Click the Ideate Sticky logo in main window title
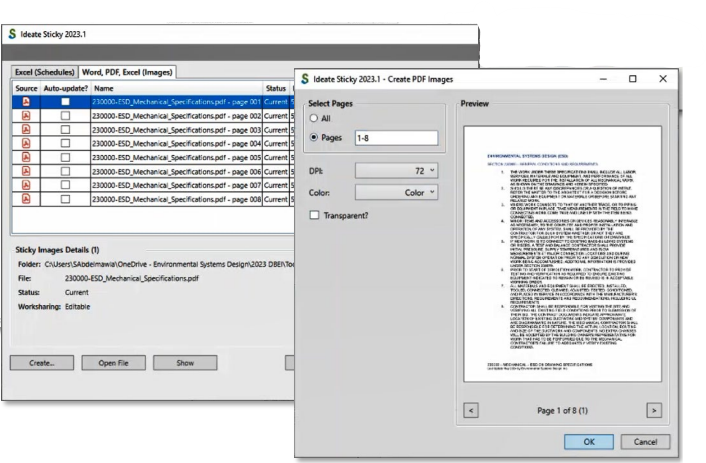Image resolution: width=706 pixels, height=463 pixels. click(11, 33)
